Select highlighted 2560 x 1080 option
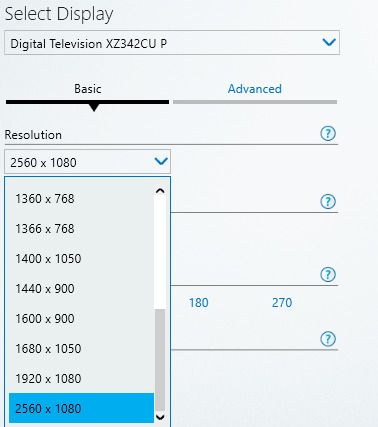The width and height of the screenshot is (378, 427). [81, 408]
